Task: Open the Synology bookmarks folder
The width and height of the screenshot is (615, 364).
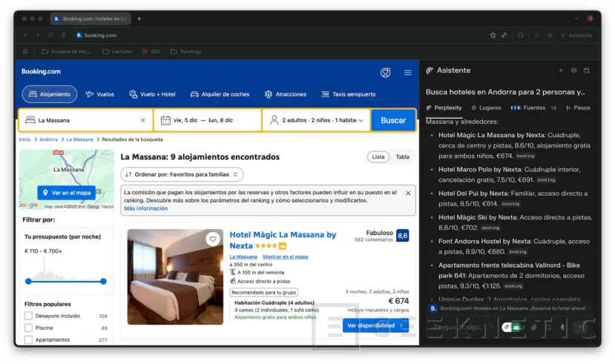Action: [186, 51]
